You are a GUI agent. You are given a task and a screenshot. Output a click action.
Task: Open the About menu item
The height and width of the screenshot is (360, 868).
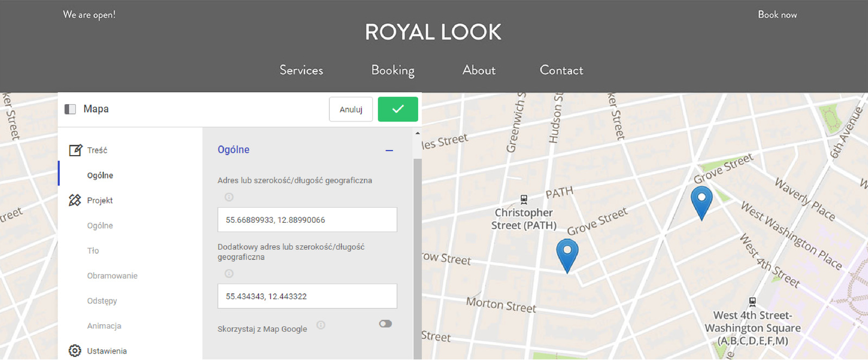[479, 70]
